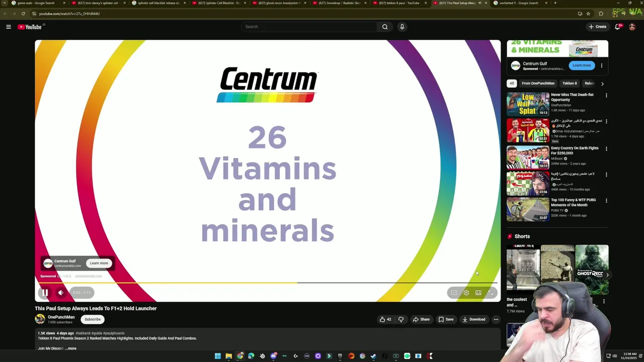This screenshot has height=362, width=644.
Task: Like the video with thumbs up
Action: [385, 319]
